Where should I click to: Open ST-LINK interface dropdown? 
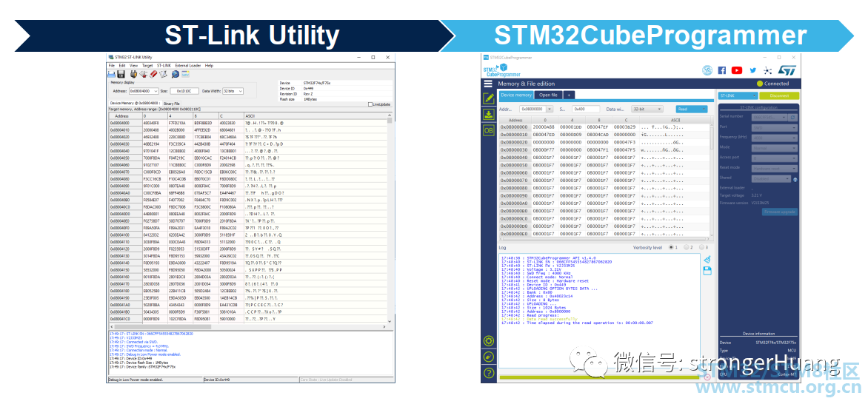tap(738, 95)
